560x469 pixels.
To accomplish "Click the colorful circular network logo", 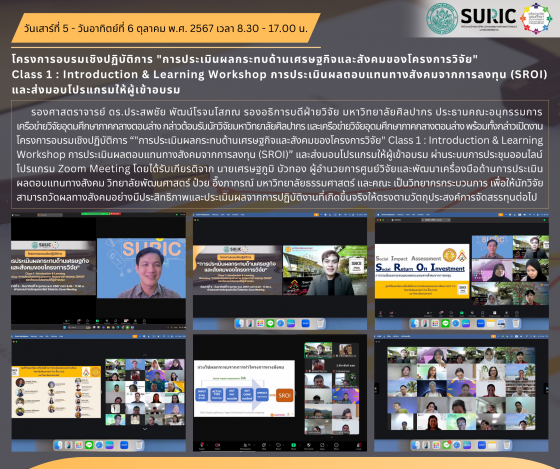I will point(536,18).
